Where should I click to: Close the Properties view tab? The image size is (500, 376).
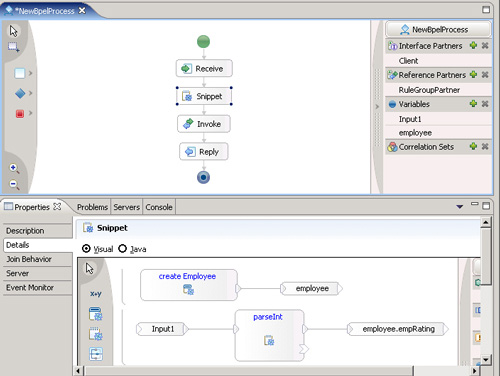coord(57,207)
